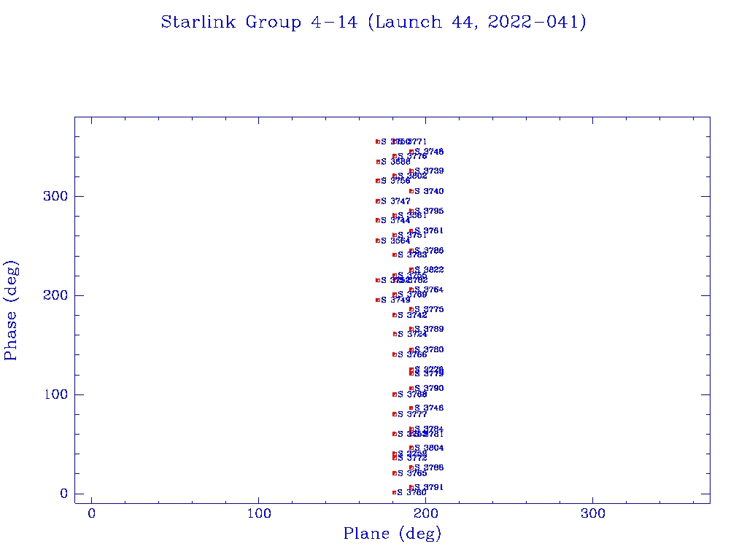This screenshot has height=560, width=747.
Task: Select the S 3564 satellite label
Action: 395,241
